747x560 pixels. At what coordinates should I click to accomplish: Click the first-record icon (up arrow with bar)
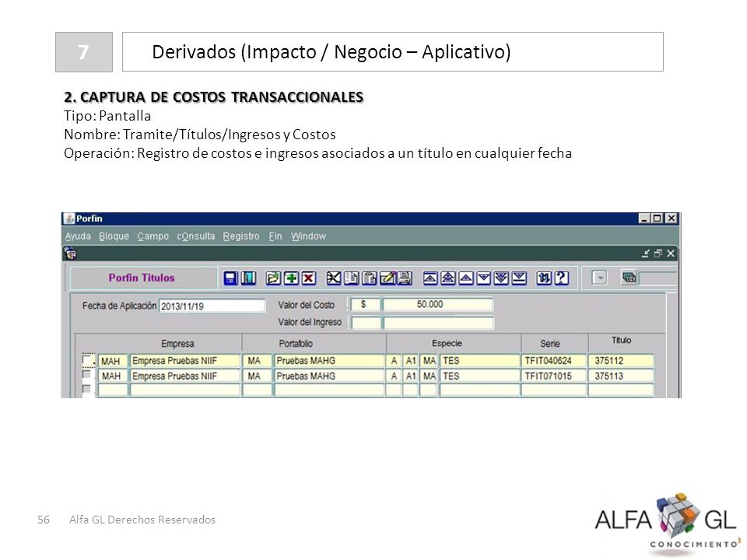click(x=430, y=278)
